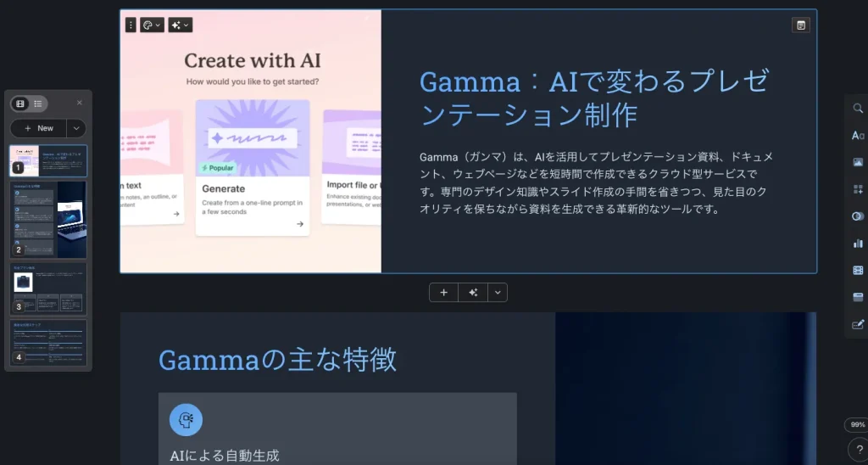868x465 pixels.
Task: Click the New card button
Action: [39, 128]
